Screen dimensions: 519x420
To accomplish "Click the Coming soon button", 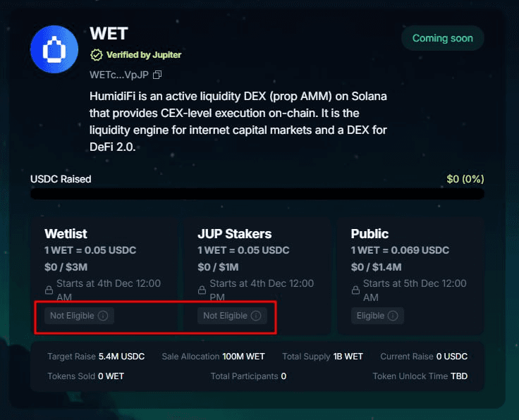I will point(442,38).
